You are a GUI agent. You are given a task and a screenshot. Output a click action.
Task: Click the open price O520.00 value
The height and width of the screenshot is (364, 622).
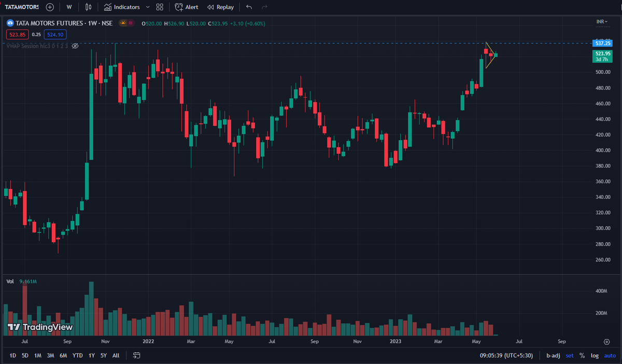(152, 23)
